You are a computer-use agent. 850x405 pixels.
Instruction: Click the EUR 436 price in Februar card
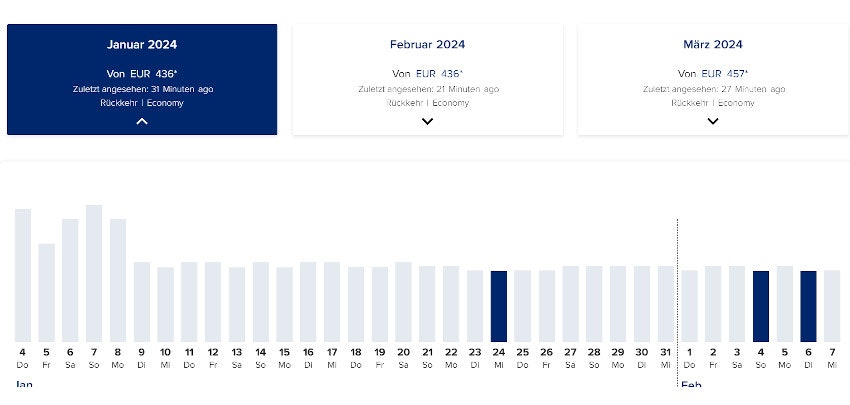pos(439,73)
